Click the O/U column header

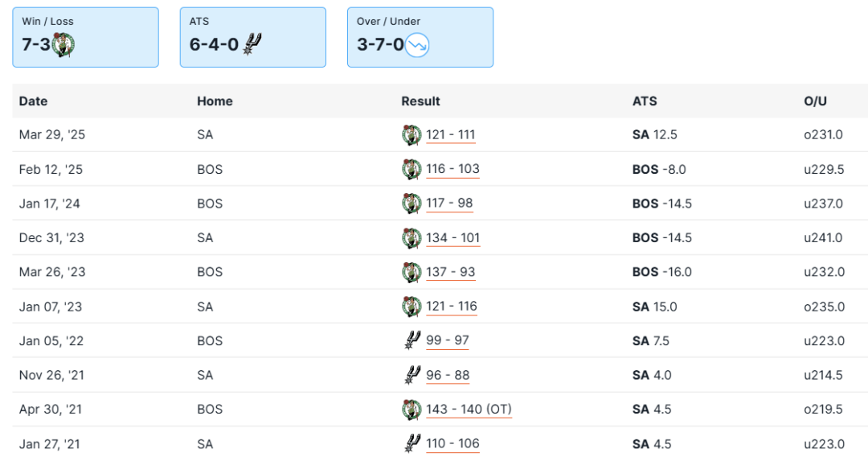point(815,101)
